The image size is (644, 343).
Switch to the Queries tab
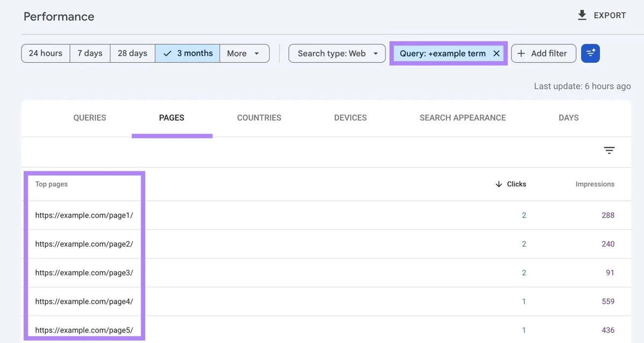(90, 118)
